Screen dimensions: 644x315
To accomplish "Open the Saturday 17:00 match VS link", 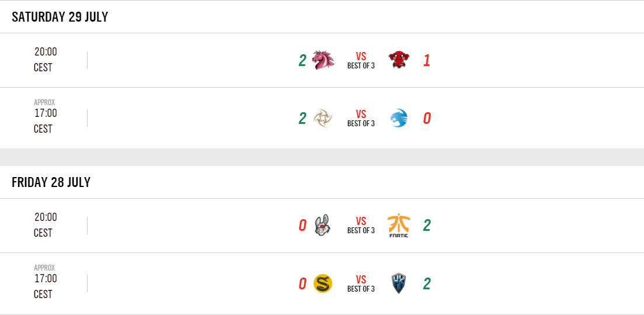I will coord(361,115).
